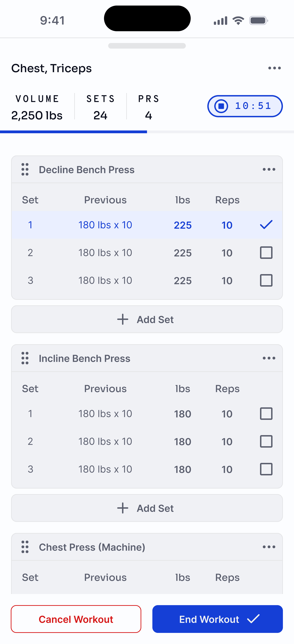Add a set to Decline Bench Press
The width and height of the screenshot is (294, 644).
pos(147,319)
